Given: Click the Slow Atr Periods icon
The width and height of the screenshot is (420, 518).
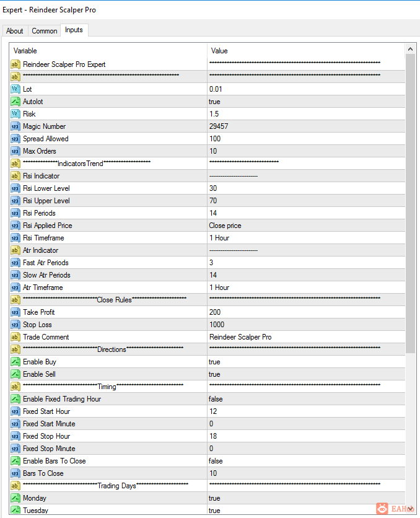Looking at the screenshot, I should (15, 275).
